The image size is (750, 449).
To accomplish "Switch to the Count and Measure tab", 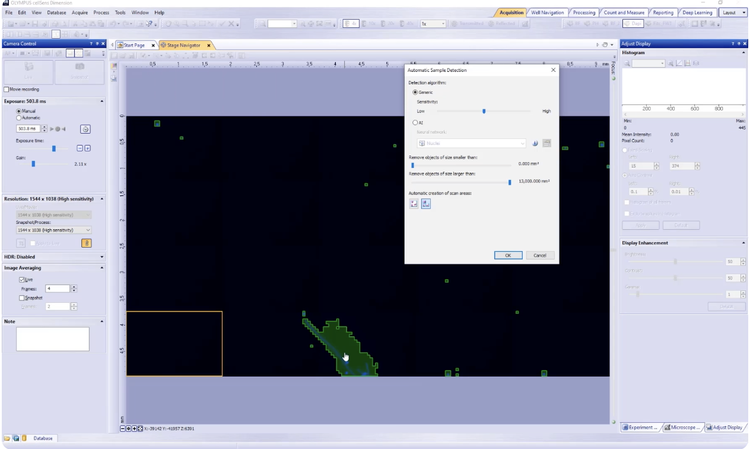I will click(x=624, y=13).
